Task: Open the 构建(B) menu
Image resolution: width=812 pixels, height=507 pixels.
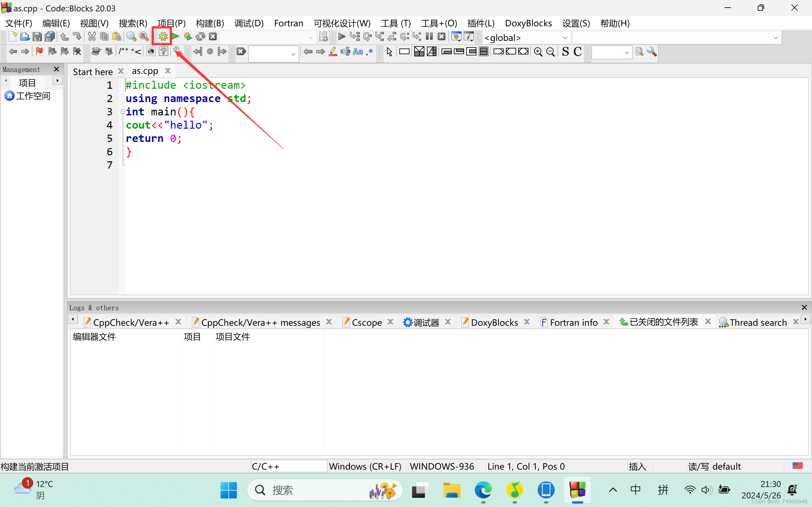Action: click(210, 23)
